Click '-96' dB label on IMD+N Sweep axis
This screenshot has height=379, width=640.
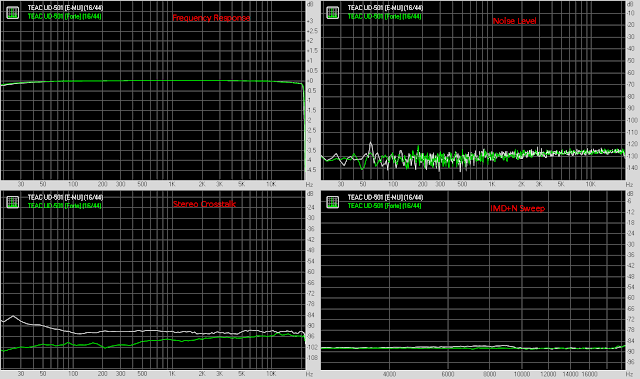[x=631, y=362]
